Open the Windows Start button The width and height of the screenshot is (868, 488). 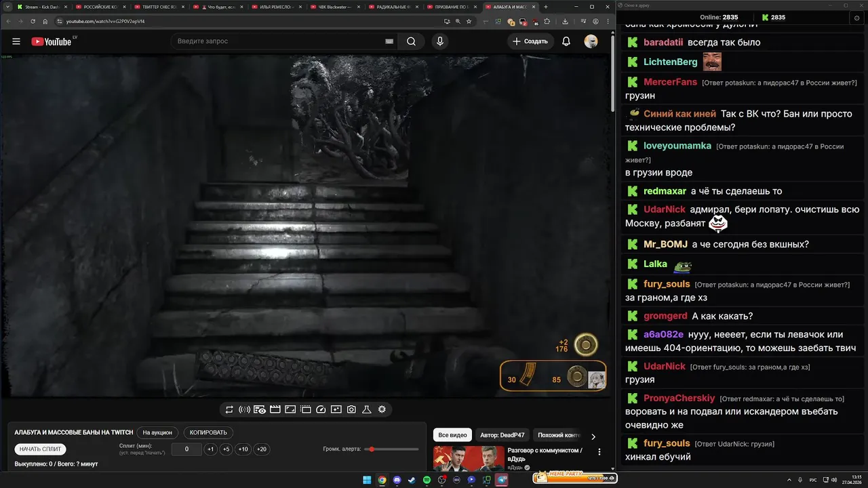tap(367, 480)
